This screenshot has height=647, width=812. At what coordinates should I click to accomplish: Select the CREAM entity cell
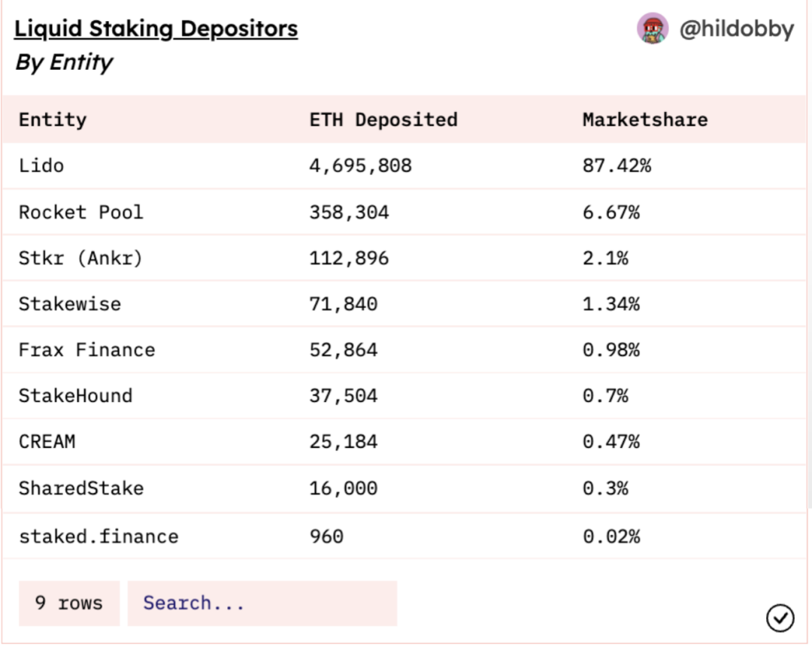(x=47, y=442)
